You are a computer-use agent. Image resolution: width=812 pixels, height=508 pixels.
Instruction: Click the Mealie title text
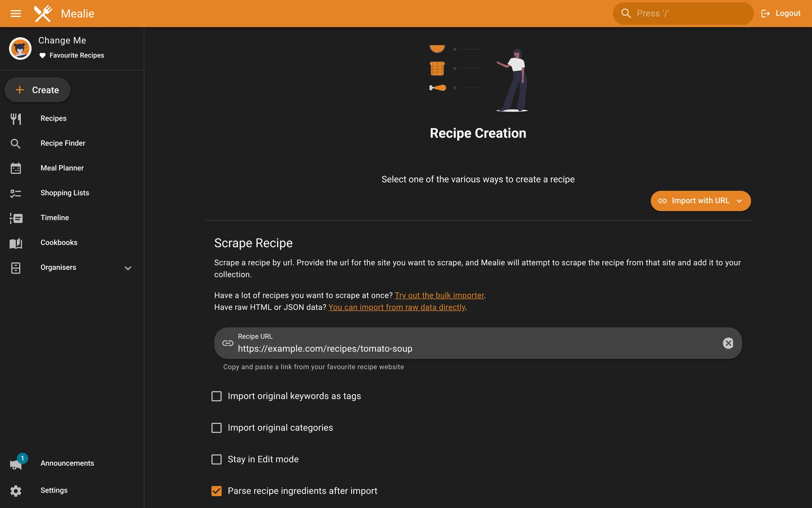(x=77, y=14)
